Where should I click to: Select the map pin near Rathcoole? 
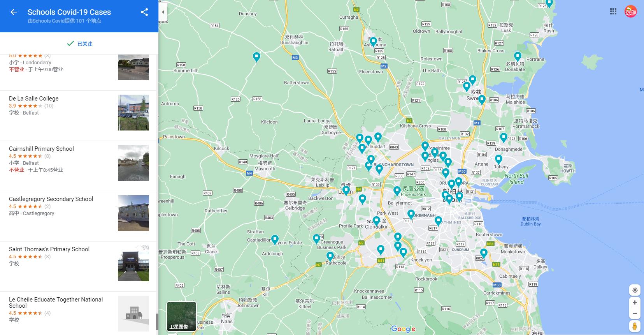[x=330, y=256]
